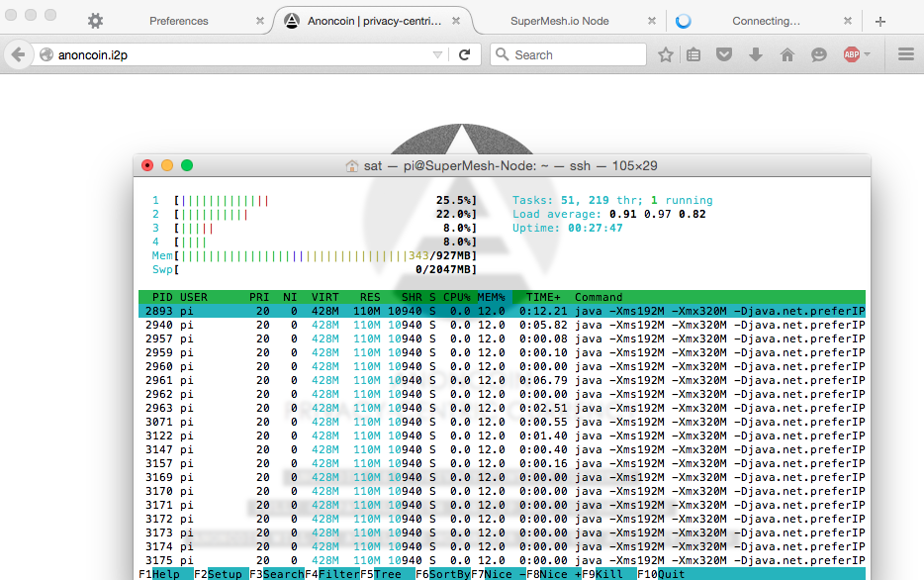
Task: Click F3 Search in htop footer
Action: (x=277, y=574)
